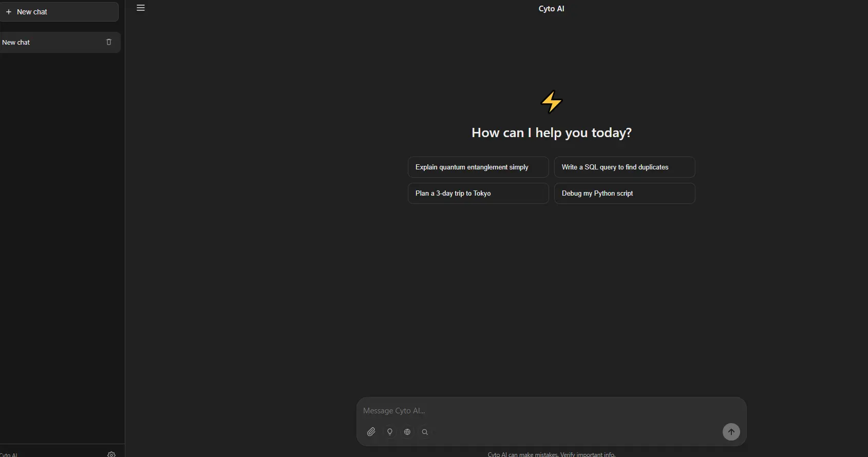Pick the 'Debug my Python script' suggestion

[625, 193]
